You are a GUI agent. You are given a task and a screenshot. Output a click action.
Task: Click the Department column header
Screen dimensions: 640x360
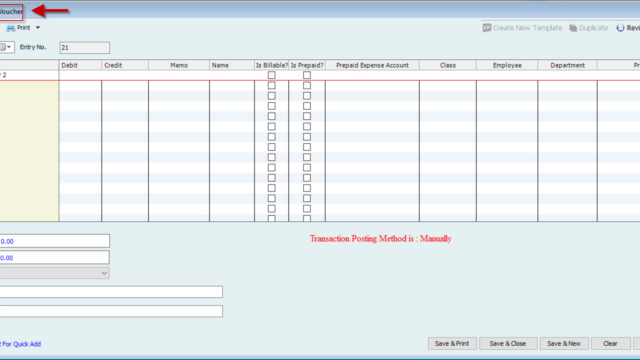point(567,65)
